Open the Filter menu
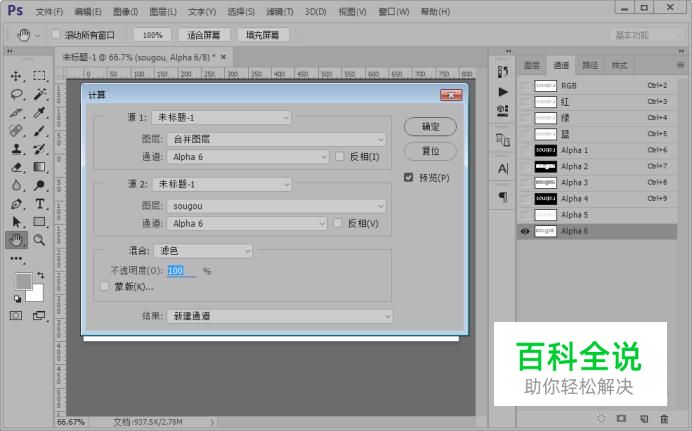The height and width of the screenshot is (431, 692). coord(279,12)
